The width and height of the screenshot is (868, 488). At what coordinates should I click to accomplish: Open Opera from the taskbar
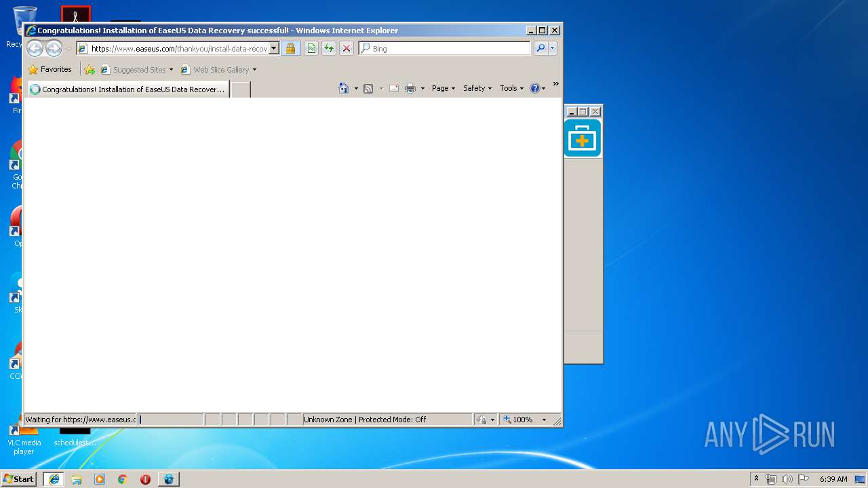(145, 479)
